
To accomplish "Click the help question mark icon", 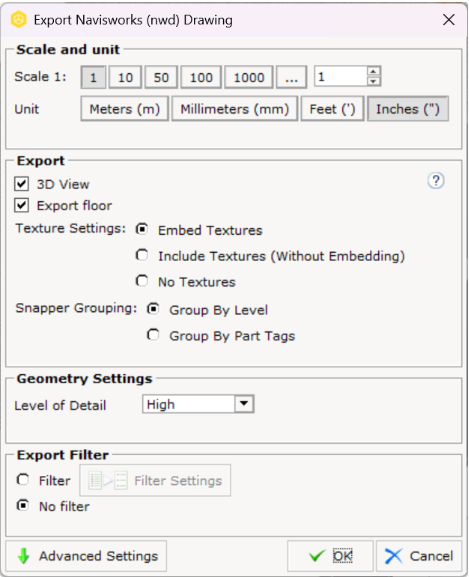I will (436, 181).
